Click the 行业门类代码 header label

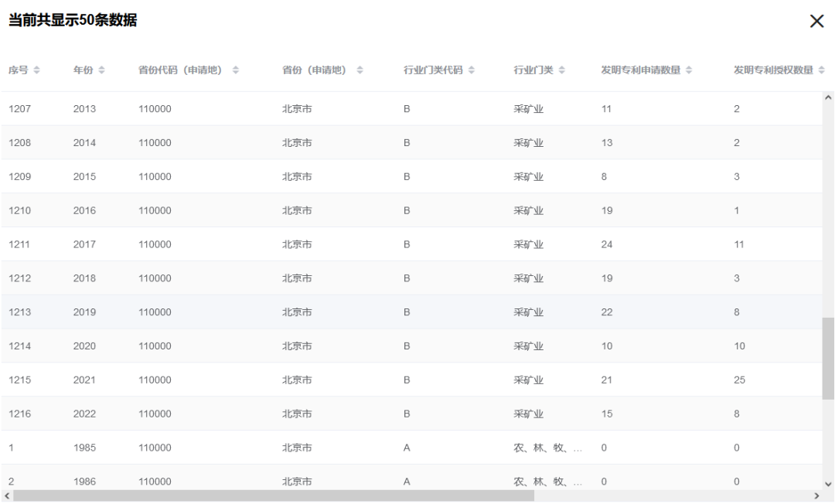[433, 70]
